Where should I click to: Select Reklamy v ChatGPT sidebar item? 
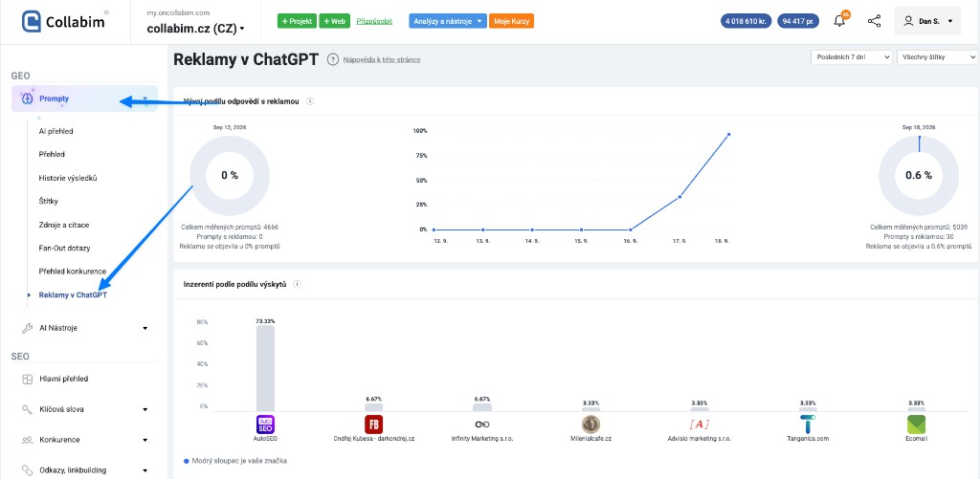(x=73, y=294)
